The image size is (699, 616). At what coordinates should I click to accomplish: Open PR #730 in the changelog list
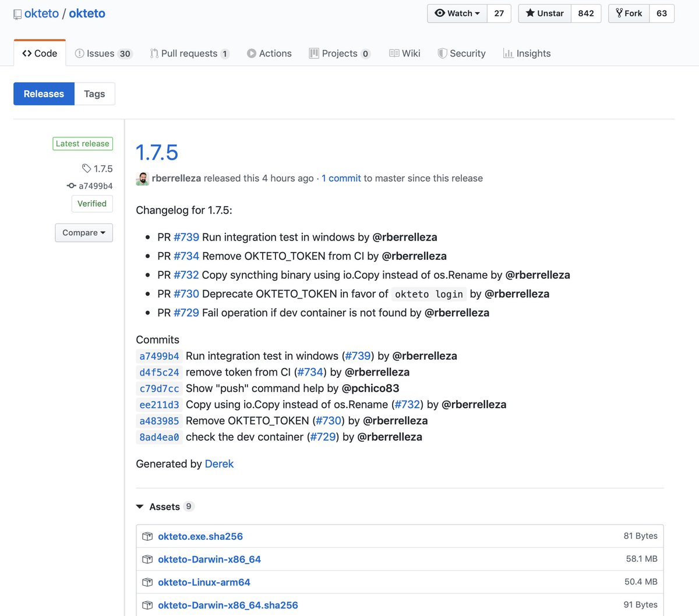pyautogui.click(x=186, y=294)
